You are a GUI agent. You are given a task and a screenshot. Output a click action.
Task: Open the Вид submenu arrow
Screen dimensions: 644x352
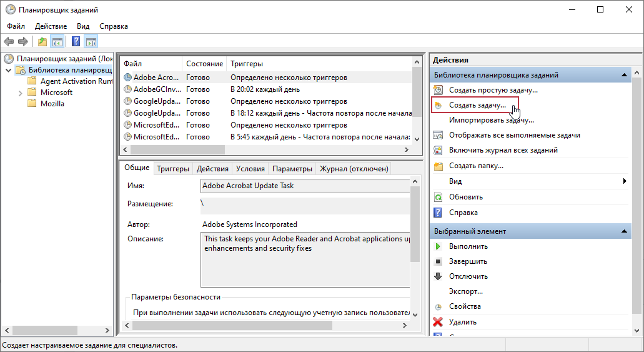(624, 181)
